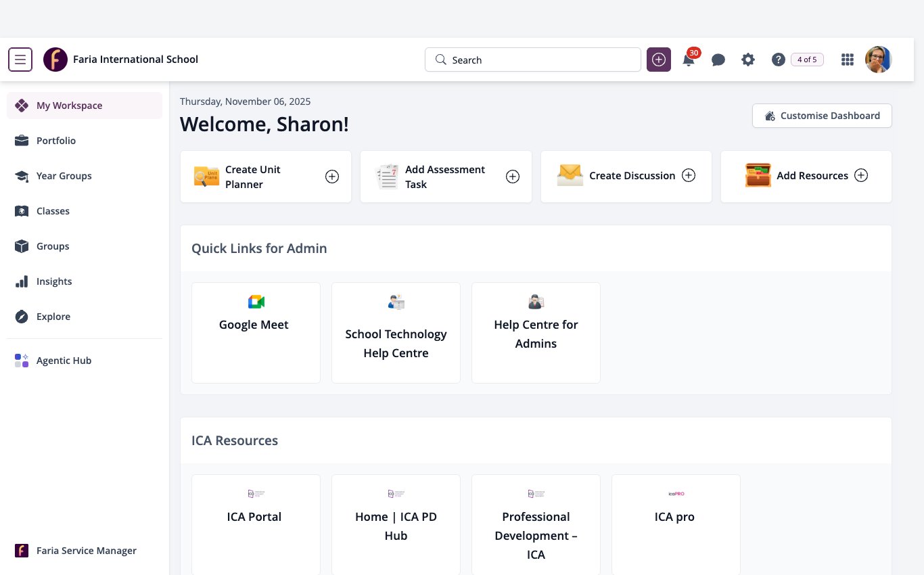Click the plus on Create Unit Planner

(332, 177)
